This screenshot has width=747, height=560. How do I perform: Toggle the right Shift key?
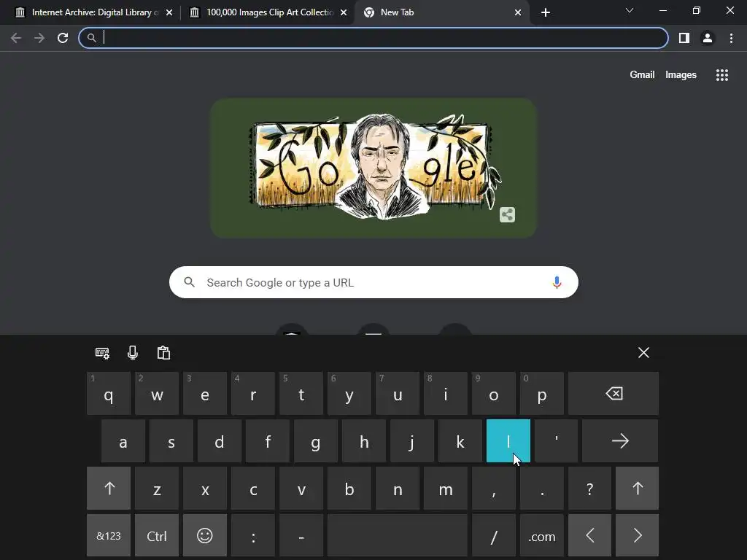pyautogui.click(x=638, y=488)
